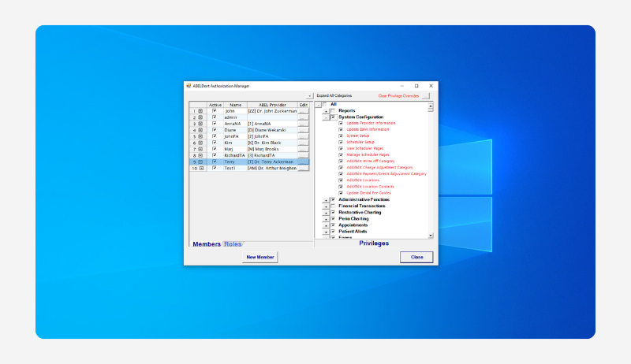Uncheck Update Bank Information privilege

[341, 130]
